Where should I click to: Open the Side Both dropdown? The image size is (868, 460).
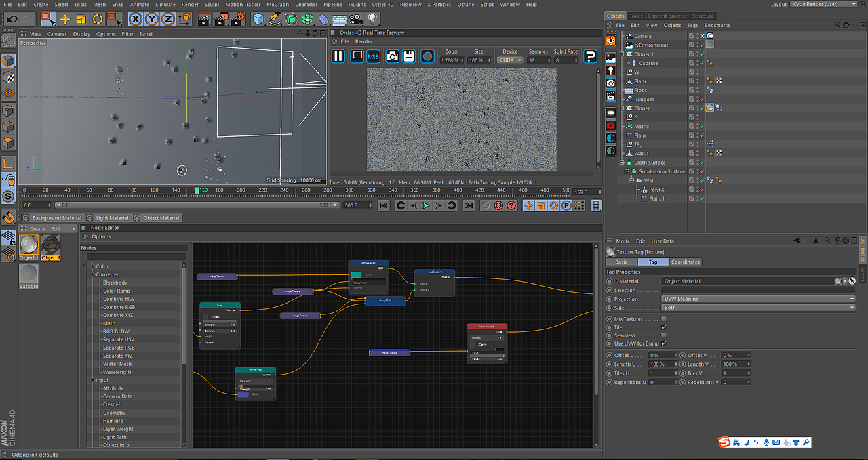click(x=759, y=308)
